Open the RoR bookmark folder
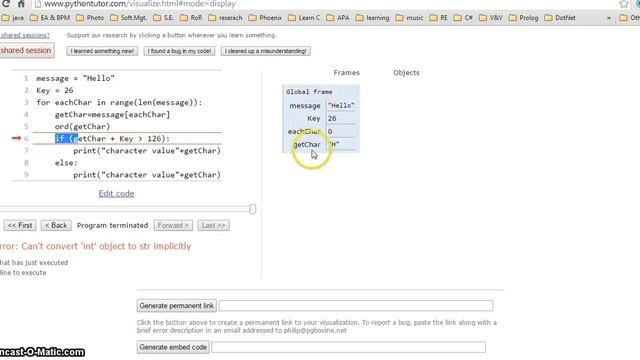The height and width of the screenshot is (360, 640). 191,18
